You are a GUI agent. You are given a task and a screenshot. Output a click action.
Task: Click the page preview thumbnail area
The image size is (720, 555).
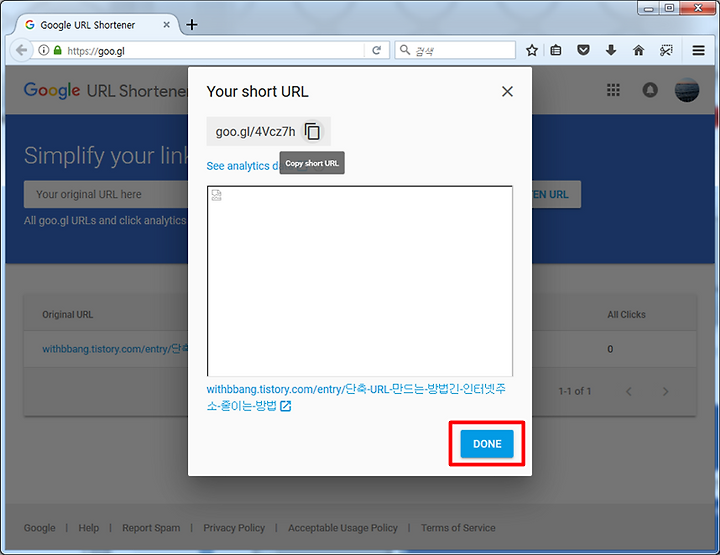tap(360, 281)
